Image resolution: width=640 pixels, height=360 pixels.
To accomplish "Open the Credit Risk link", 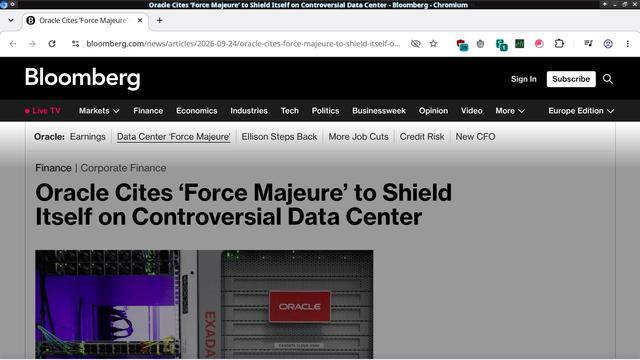I will (x=422, y=137).
